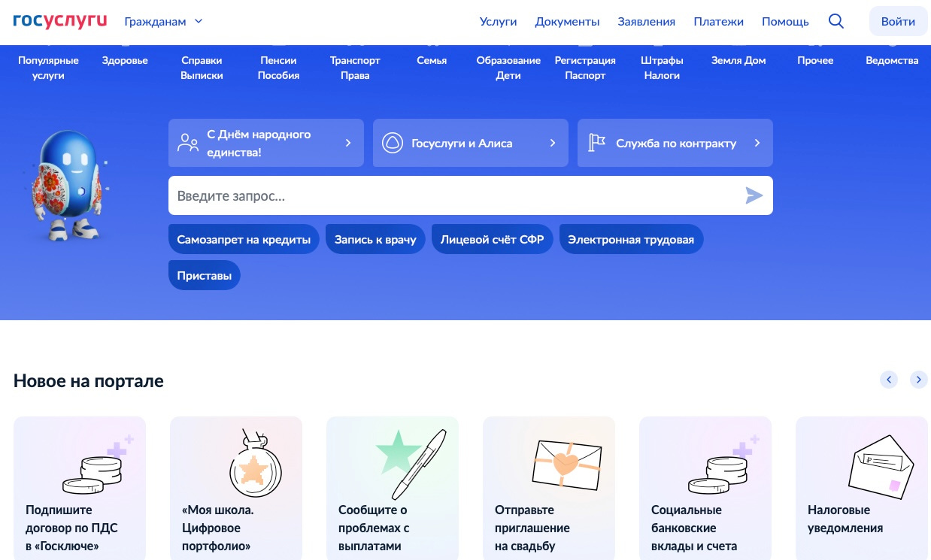Select Регистрация Паспорт category

[585, 68]
